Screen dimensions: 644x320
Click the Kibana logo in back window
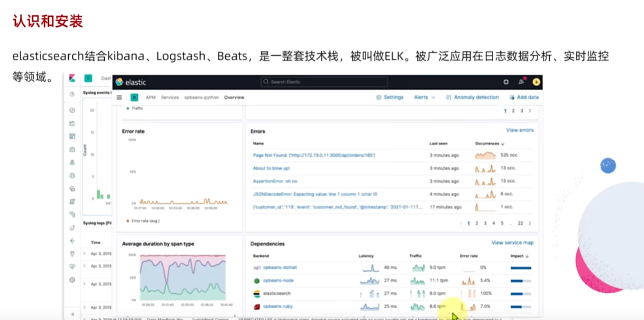click(72, 79)
